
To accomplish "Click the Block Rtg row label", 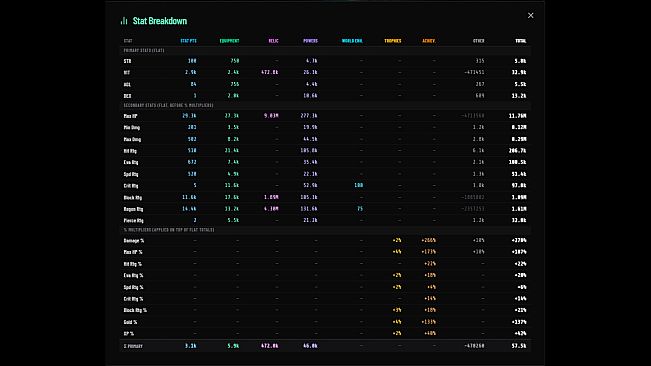I will 132,198.
